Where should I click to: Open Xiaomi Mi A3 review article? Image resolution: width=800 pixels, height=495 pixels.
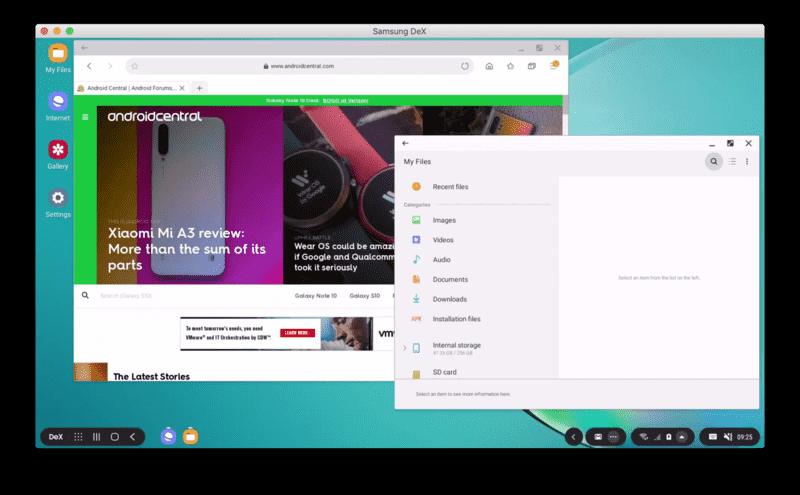[187, 249]
